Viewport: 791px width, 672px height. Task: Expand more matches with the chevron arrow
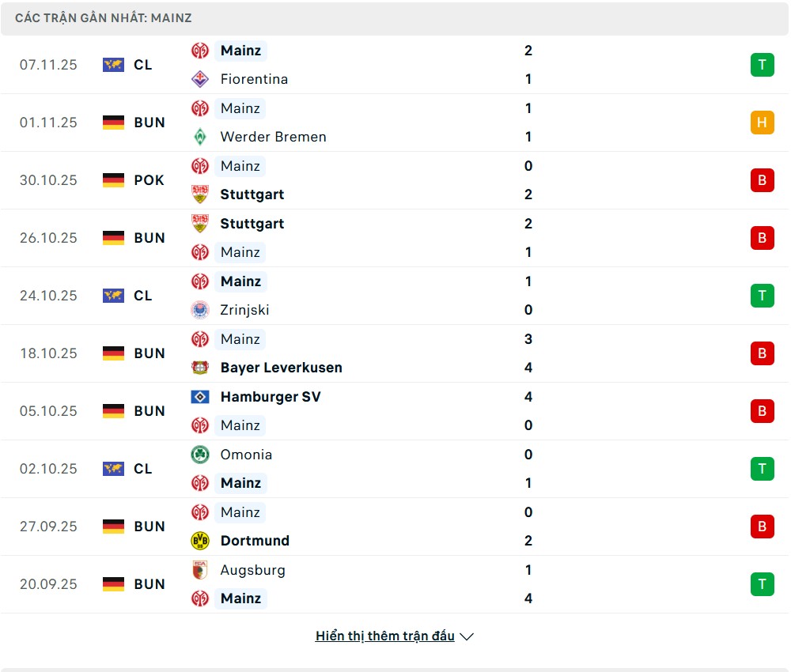point(467,636)
